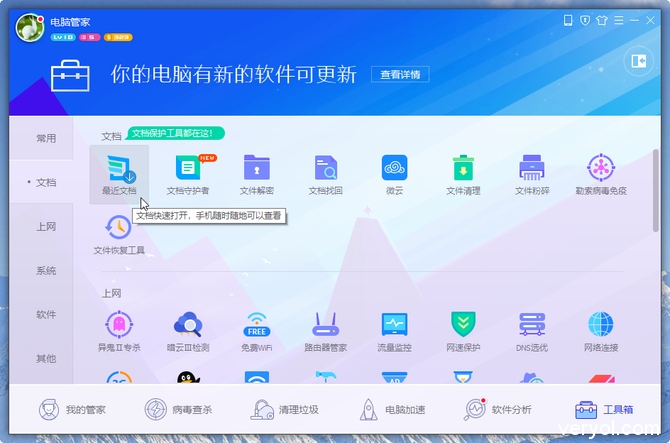This screenshot has height=443, width=670.
Task: Select the 文档 sidebar tab
Action: [41, 182]
